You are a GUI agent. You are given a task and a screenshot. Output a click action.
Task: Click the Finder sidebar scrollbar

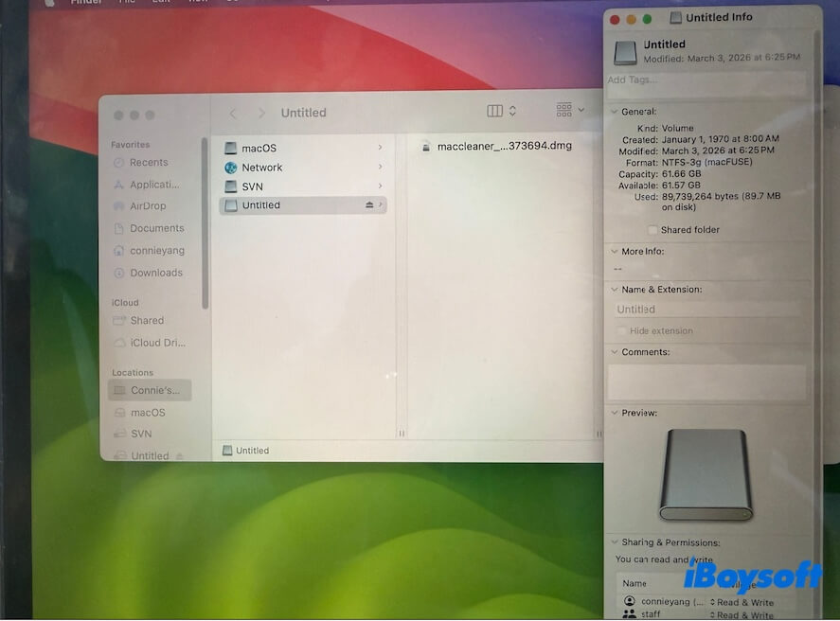click(x=205, y=223)
